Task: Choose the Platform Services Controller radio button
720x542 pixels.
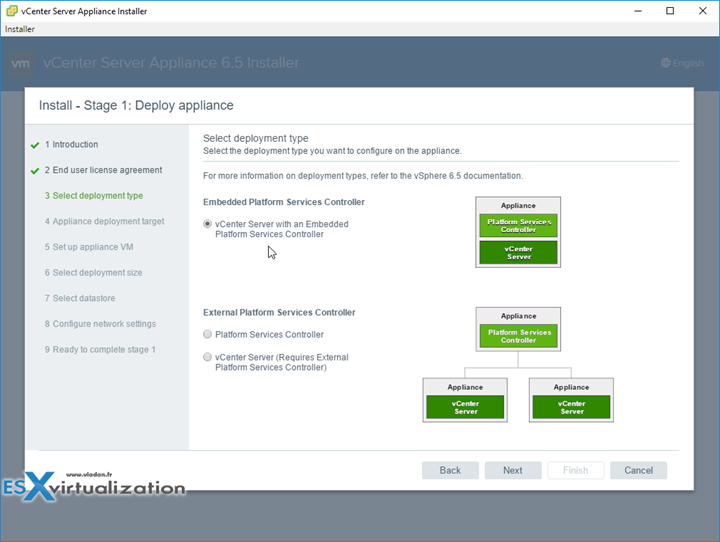Action: pyautogui.click(x=208, y=335)
